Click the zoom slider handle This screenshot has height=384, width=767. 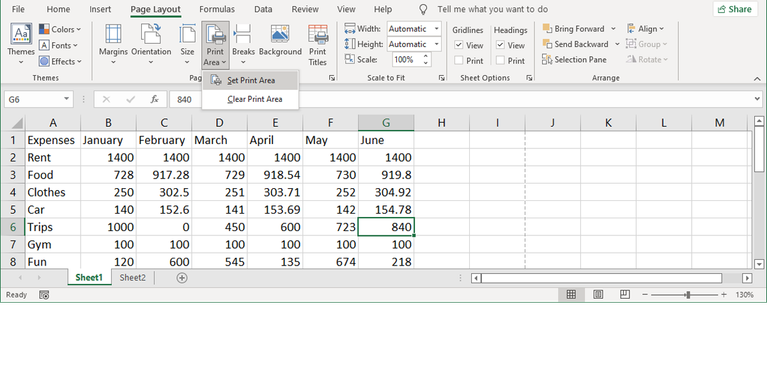pos(688,295)
